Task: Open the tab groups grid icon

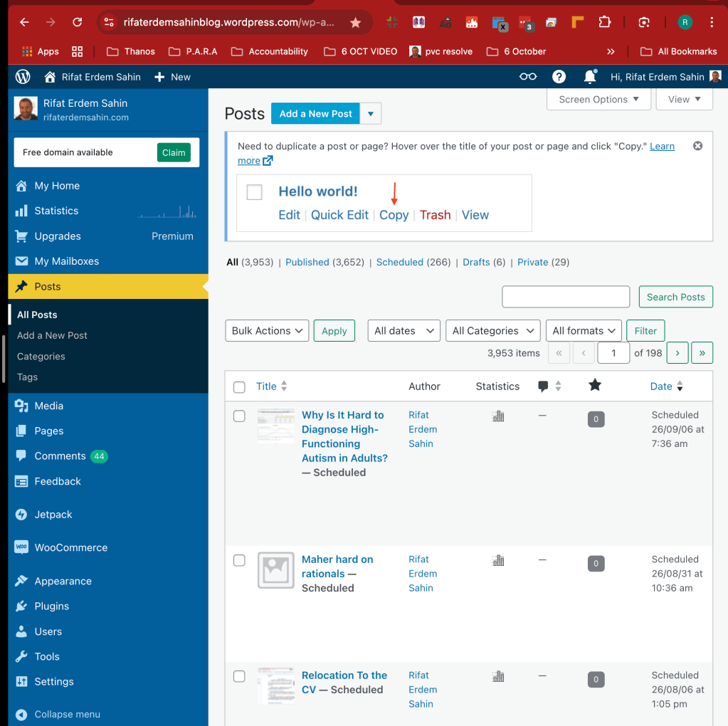Action: (x=77, y=51)
